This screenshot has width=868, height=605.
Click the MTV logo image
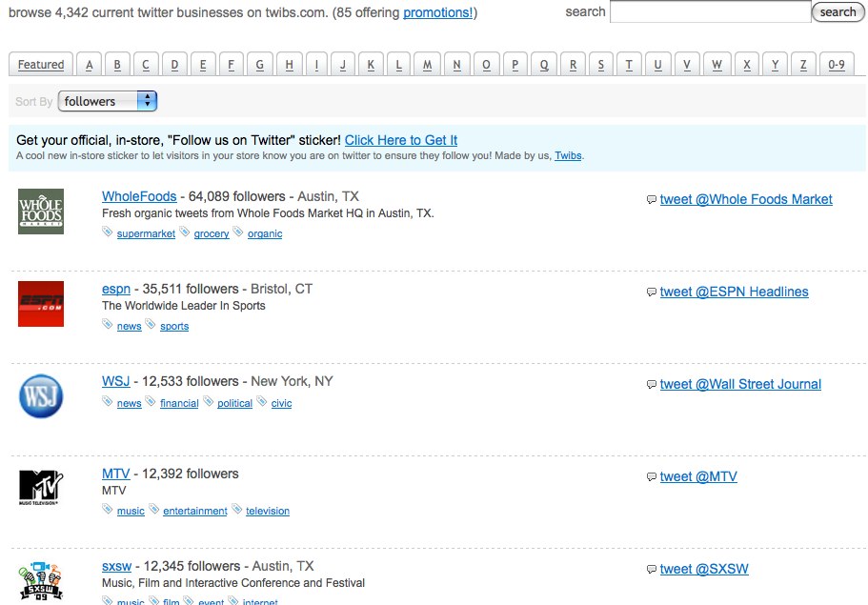point(41,487)
